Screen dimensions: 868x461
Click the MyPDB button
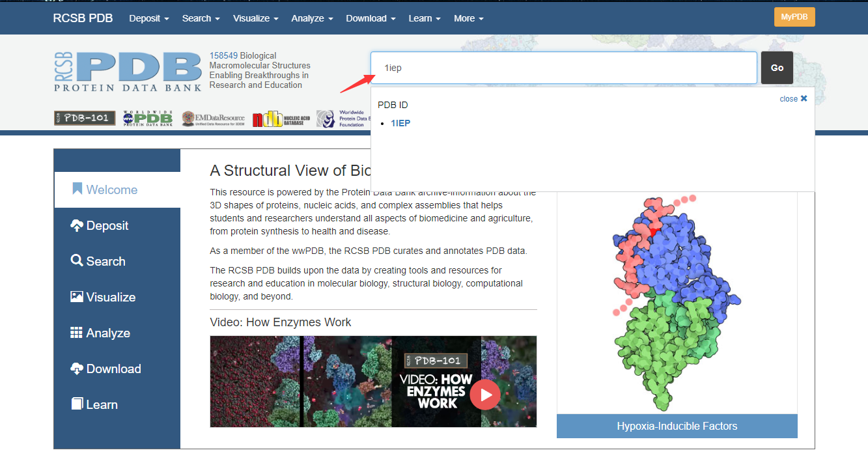coord(794,17)
